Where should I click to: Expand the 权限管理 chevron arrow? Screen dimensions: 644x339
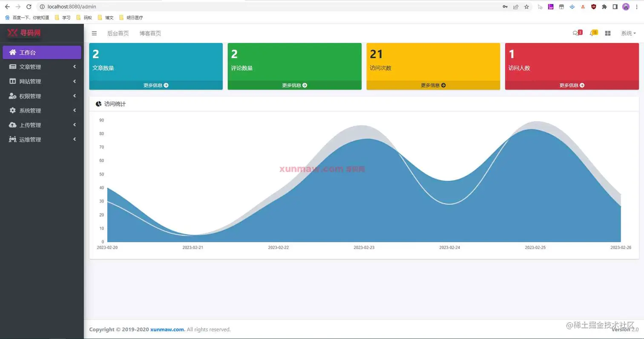point(75,96)
